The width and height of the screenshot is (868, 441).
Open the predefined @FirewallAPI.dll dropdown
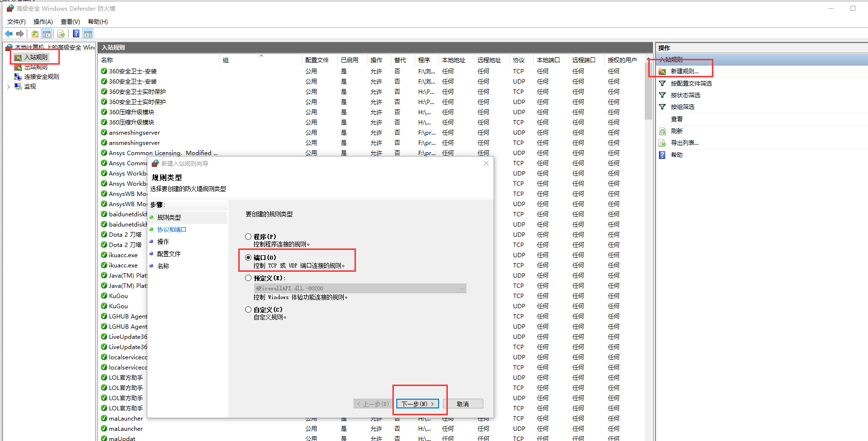[360, 288]
